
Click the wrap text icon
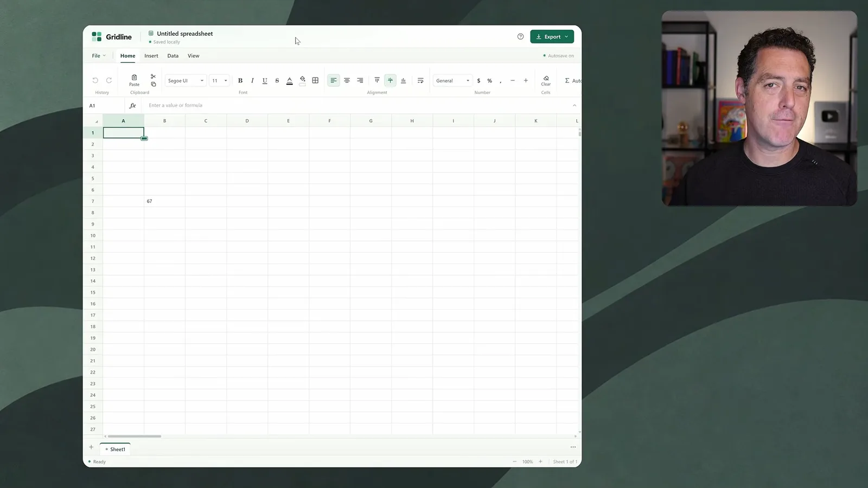(420, 80)
